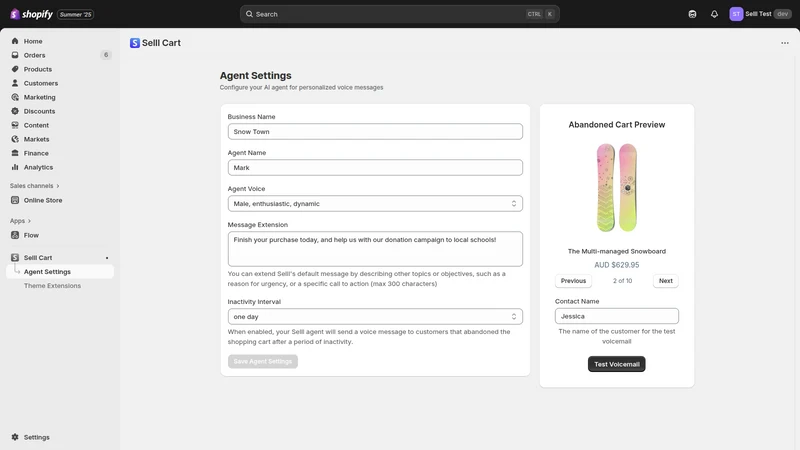Image resolution: width=800 pixels, height=450 pixels.
Task: Click the Analytics bar chart icon
Action: pos(15,167)
